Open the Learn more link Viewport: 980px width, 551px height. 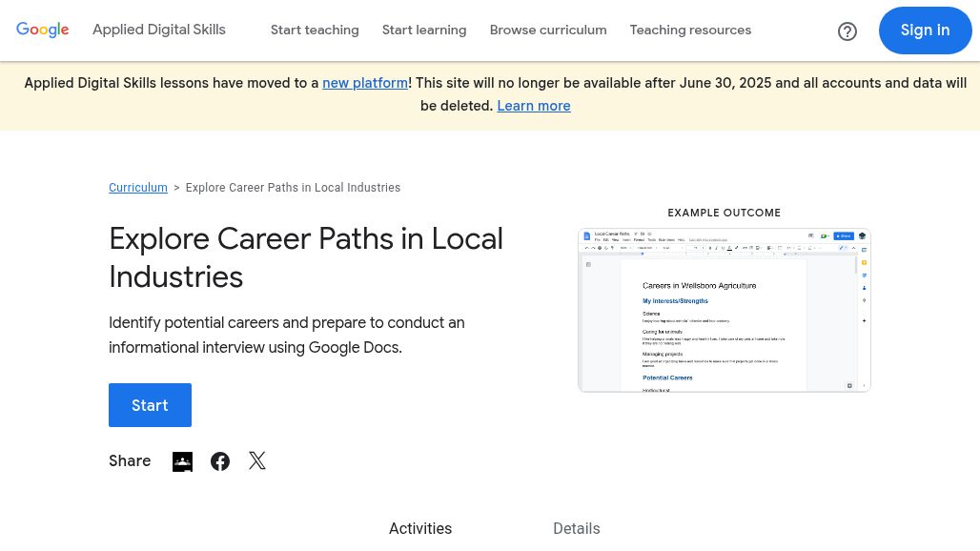(534, 106)
